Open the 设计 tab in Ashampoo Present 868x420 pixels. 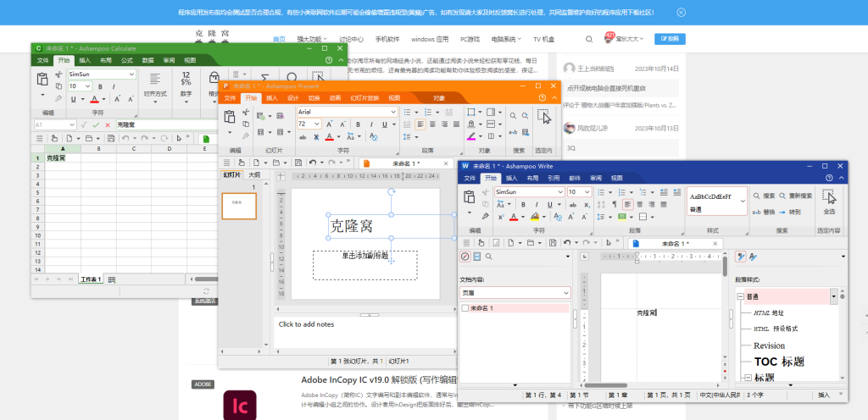[x=292, y=98]
